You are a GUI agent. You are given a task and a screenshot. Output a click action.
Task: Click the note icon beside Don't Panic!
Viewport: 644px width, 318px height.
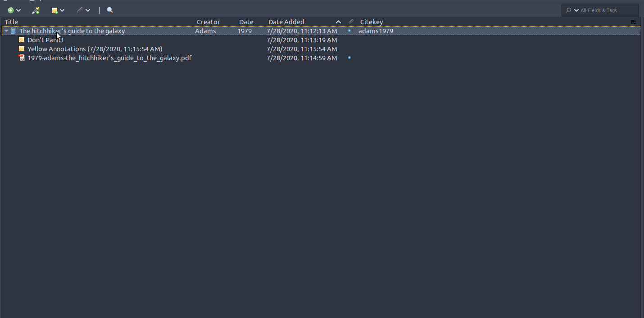click(22, 40)
